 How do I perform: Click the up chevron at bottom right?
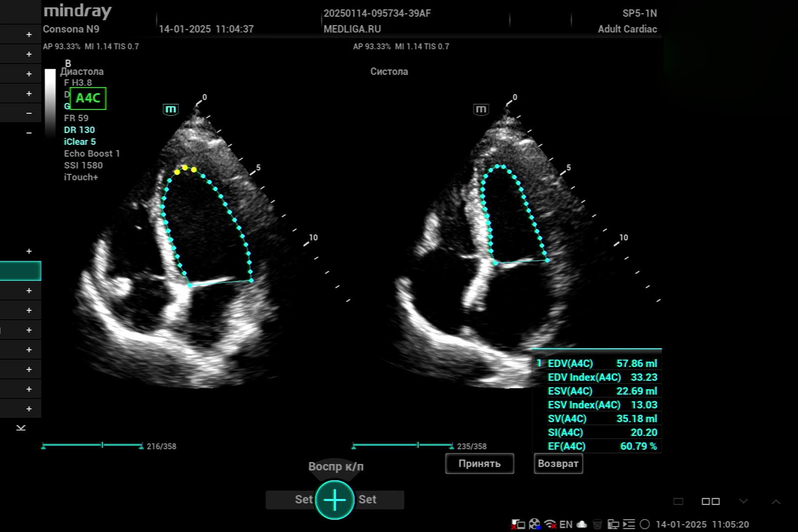tap(776, 501)
